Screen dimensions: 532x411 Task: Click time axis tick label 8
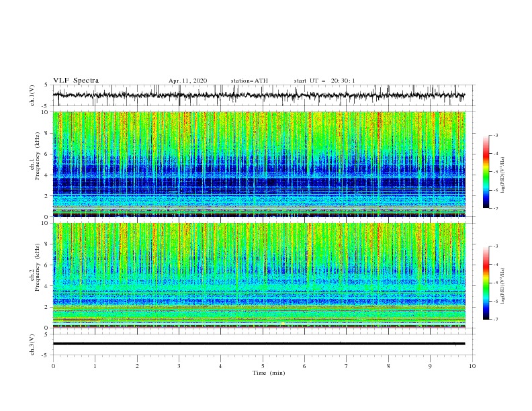pos(388,366)
